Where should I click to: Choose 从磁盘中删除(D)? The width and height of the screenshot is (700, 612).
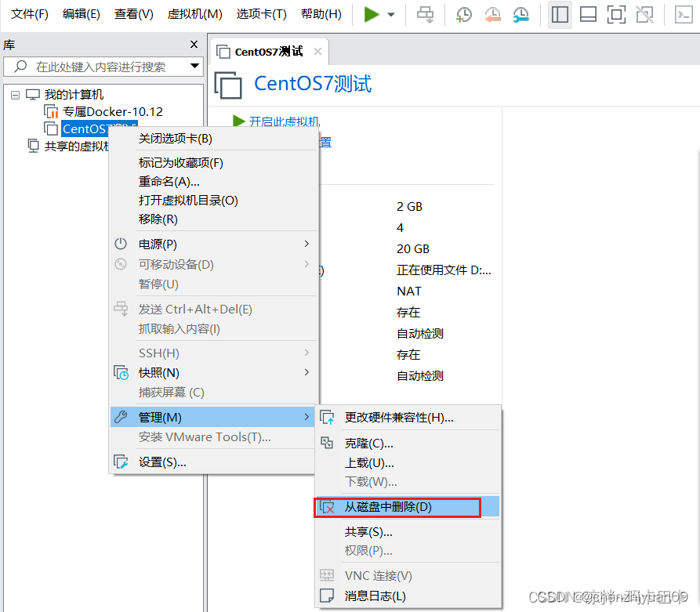(x=388, y=507)
